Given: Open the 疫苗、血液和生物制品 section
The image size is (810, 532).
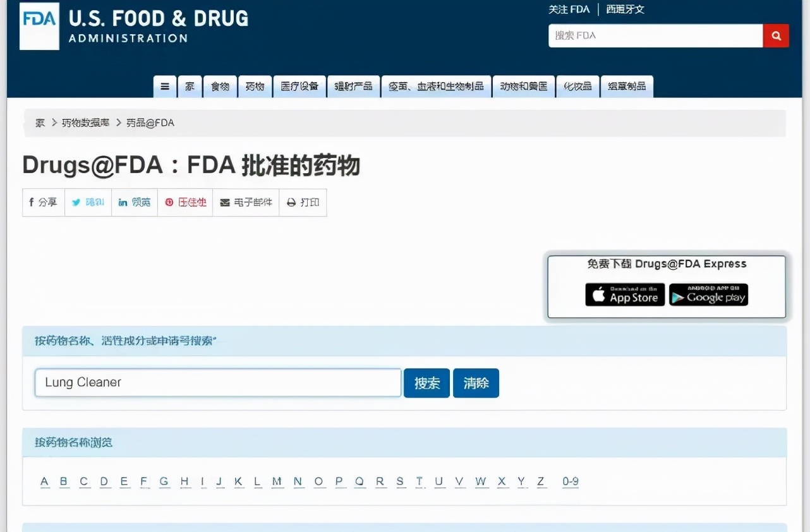Looking at the screenshot, I should (436, 86).
